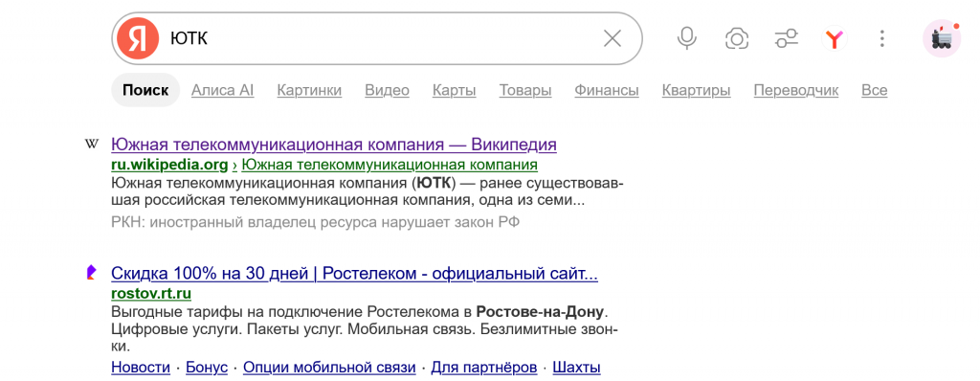Clear the search query with X
The image size is (980, 381).
pos(612,39)
